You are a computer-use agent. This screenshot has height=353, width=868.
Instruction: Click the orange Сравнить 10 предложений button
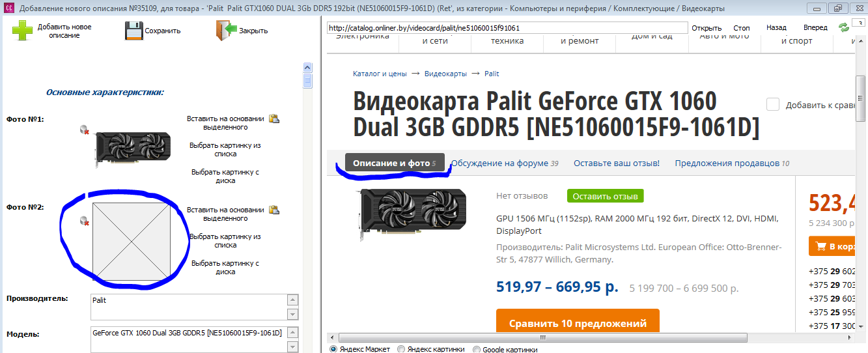(578, 320)
